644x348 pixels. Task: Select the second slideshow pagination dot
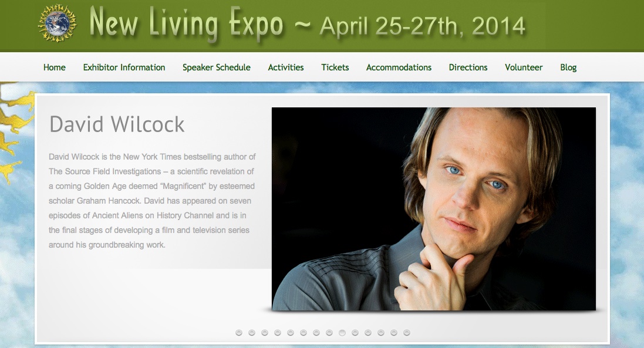252,332
